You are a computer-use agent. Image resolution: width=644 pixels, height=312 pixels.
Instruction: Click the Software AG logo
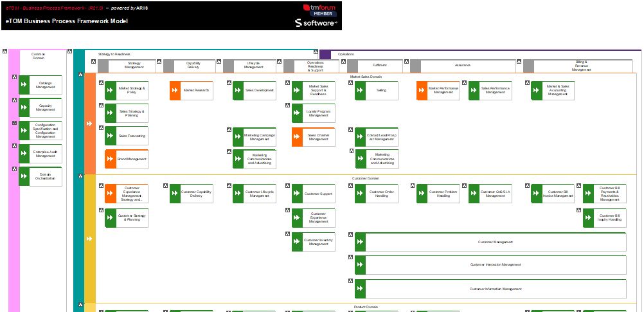tap(316, 23)
